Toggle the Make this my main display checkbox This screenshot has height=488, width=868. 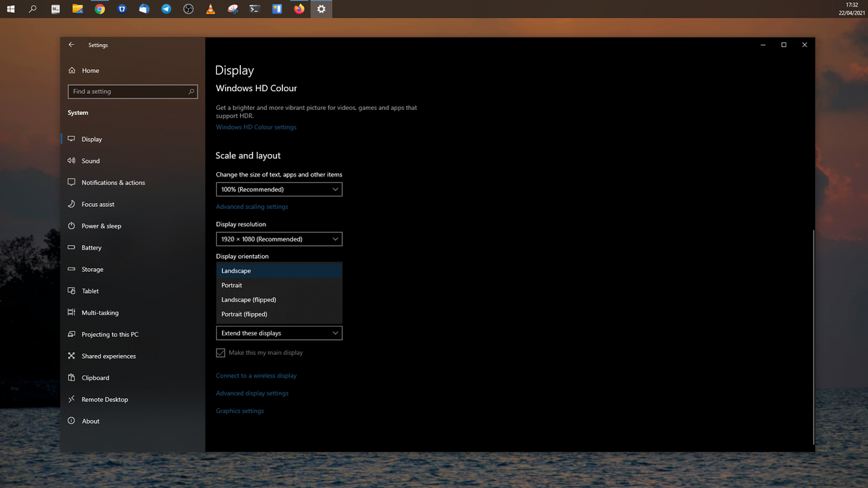click(221, 353)
